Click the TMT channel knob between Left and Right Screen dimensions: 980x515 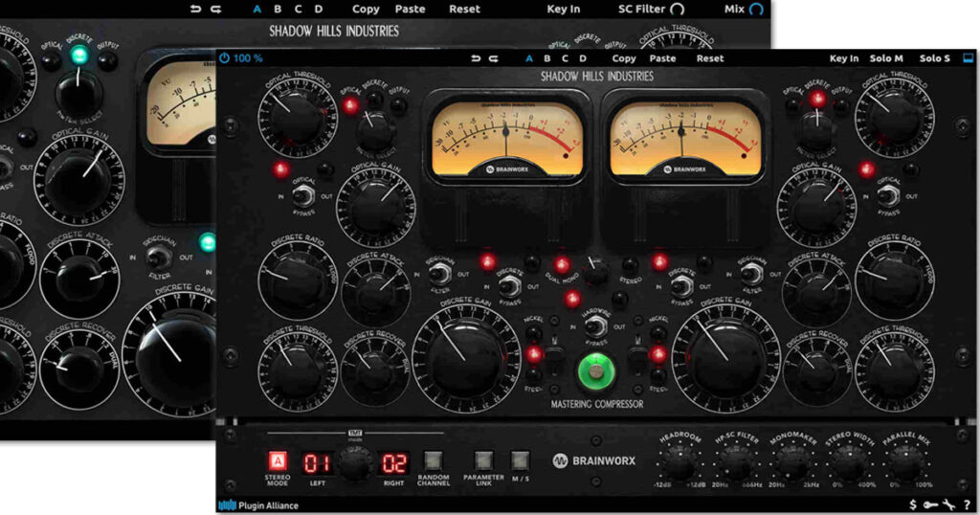point(355,463)
